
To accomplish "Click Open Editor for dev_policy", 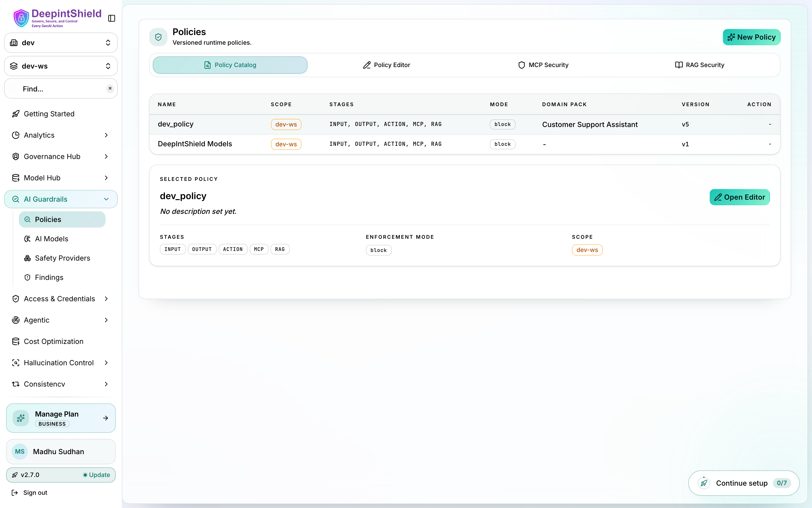I will (x=739, y=197).
